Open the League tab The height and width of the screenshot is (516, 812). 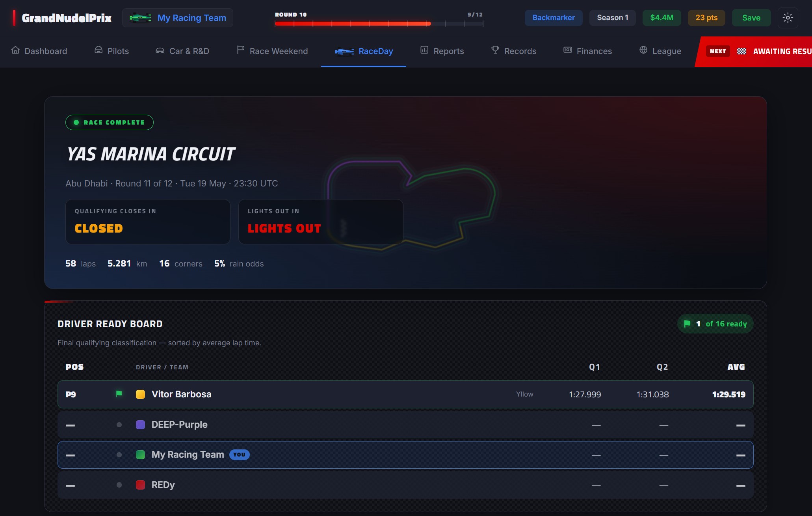[660, 51]
